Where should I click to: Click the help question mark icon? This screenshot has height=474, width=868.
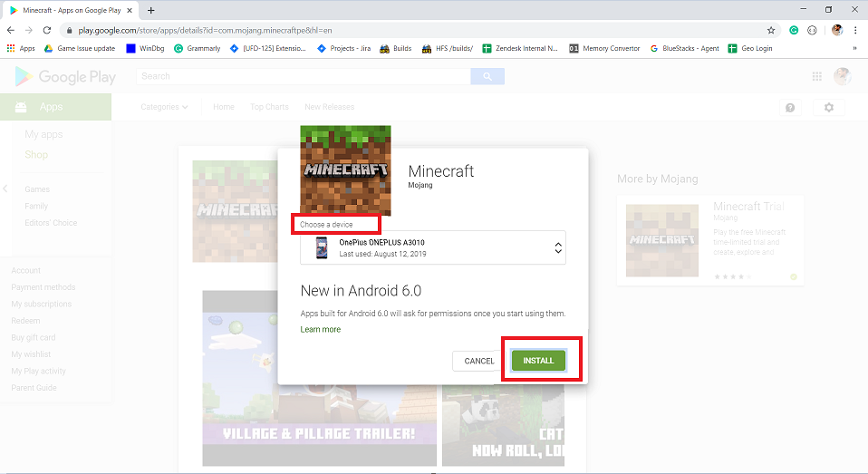tap(790, 108)
